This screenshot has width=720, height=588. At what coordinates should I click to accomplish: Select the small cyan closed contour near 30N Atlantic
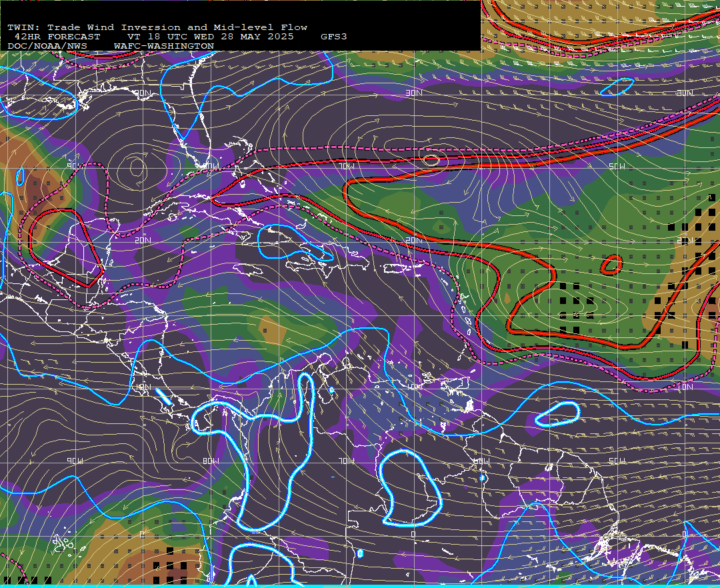[x=617, y=86]
